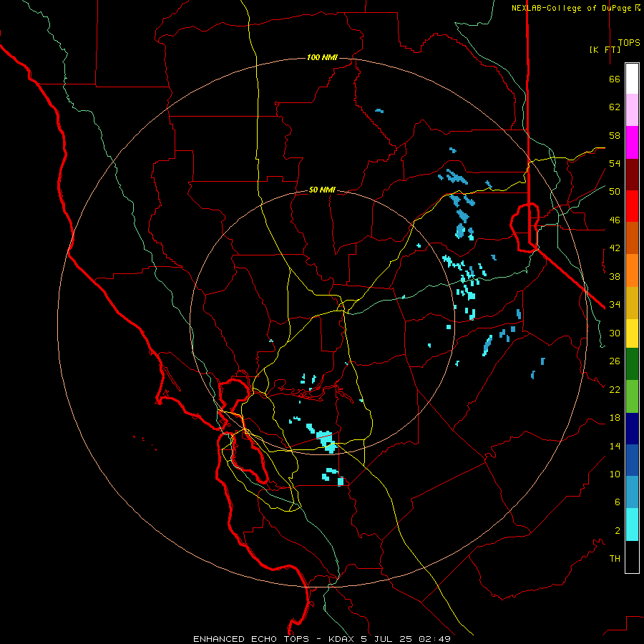Click the legend value "2"
The image size is (644, 644).
click(617, 531)
